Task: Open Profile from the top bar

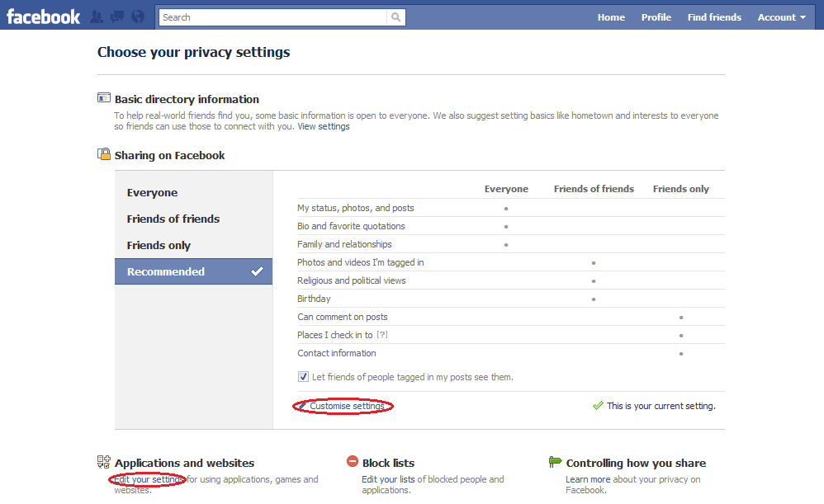Action: tap(656, 17)
